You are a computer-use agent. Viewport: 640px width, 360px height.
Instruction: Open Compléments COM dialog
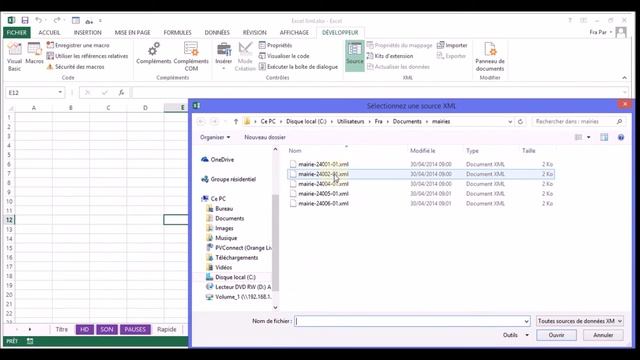191,56
